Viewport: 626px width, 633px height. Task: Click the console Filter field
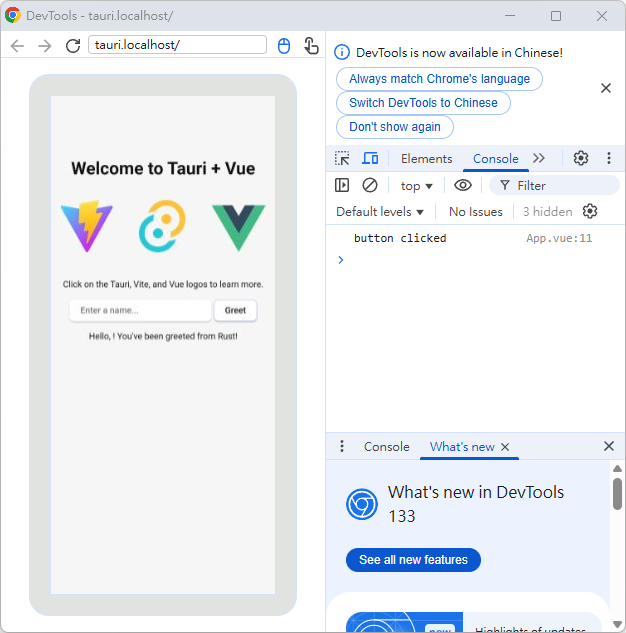click(x=554, y=186)
